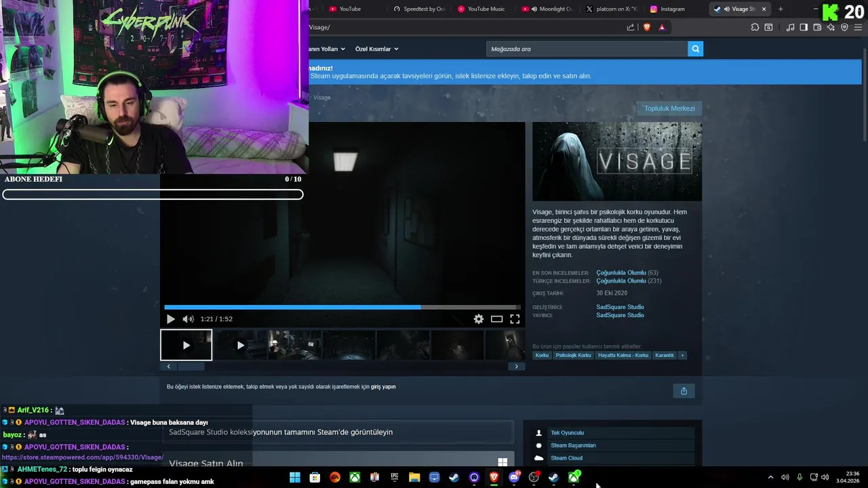Open OBS Studio from taskbar
This screenshot has height=488, width=868.
pos(534,477)
